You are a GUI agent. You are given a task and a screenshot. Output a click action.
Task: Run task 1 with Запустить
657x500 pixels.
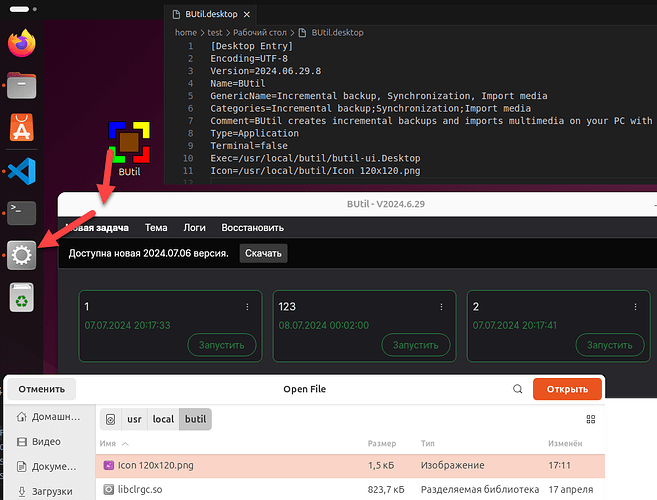(x=221, y=345)
